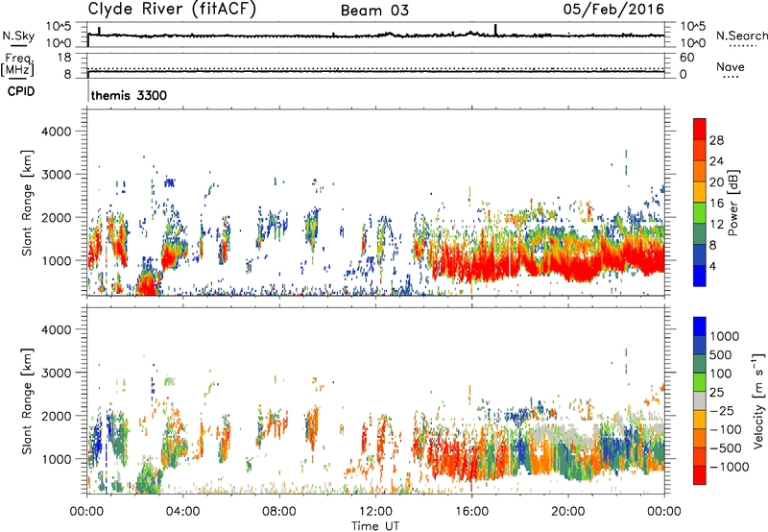Click the noise spike near 17:00 UT
Image resolution: width=768 pixels, height=532 pixels.
495,30
